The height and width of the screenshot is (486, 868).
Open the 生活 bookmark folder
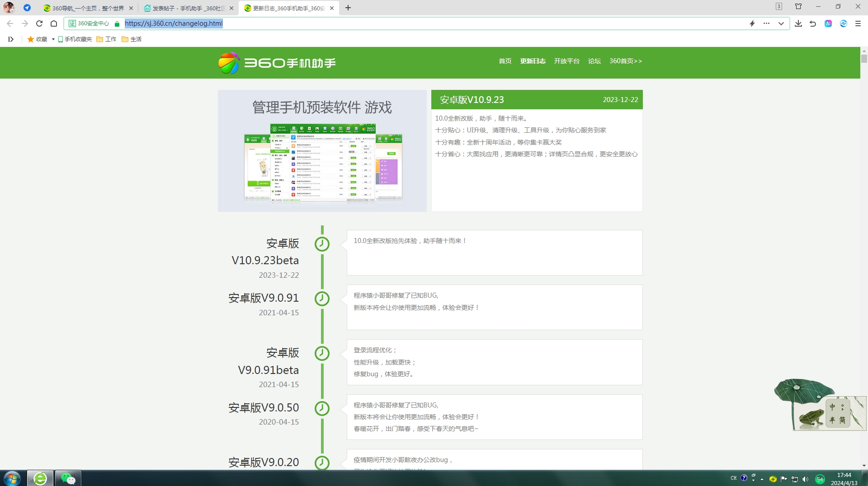pyautogui.click(x=132, y=39)
